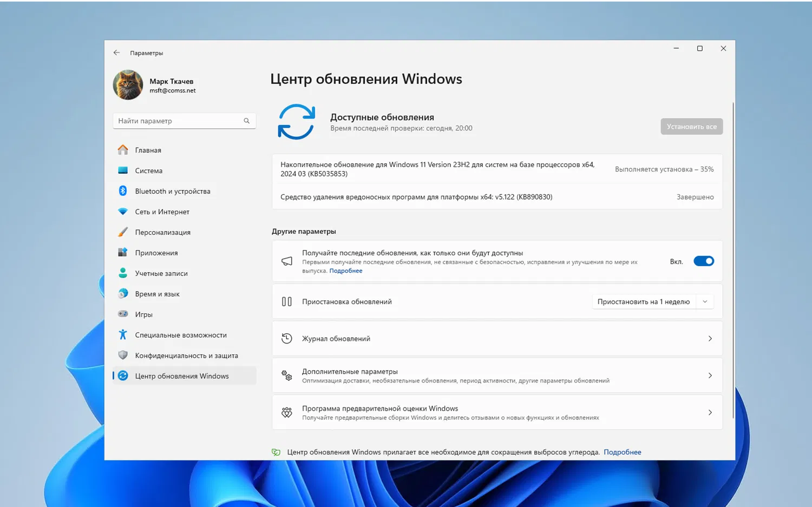Click the large blue sync arrows icon
Image resolution: width=812 pixels, height=507 pixels.
(296, 122)
